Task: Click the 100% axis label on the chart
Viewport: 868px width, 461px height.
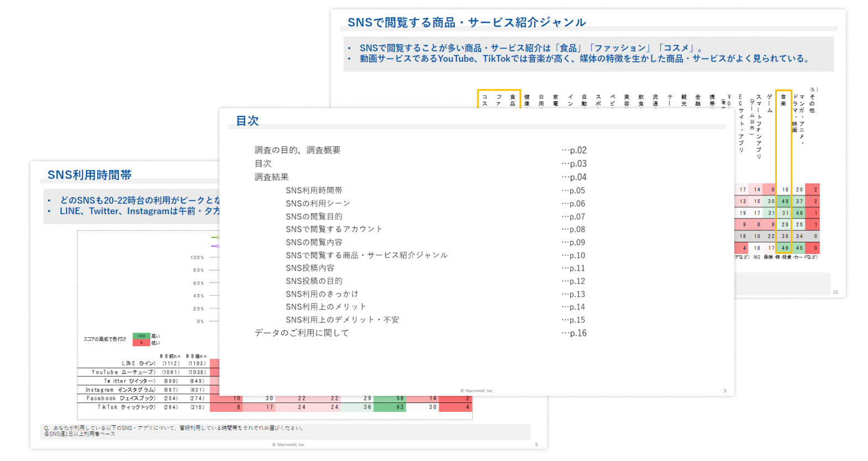Action: [197, 258]
